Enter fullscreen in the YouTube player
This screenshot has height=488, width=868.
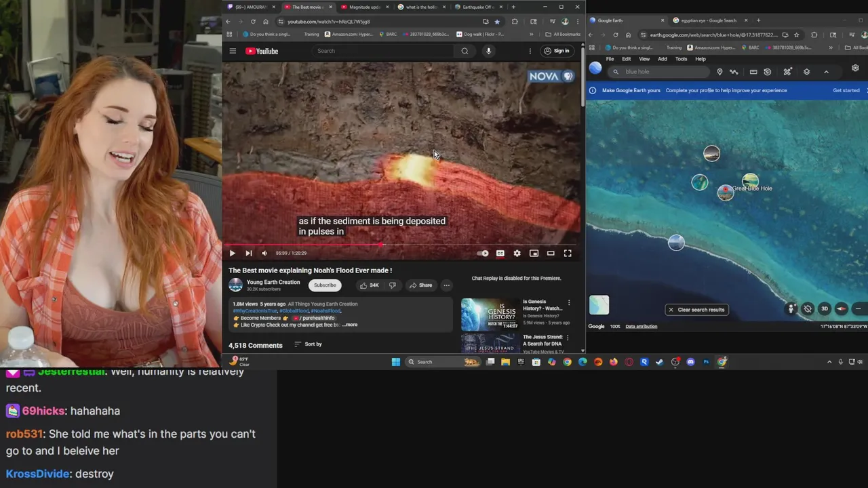(x=568, y=253)
